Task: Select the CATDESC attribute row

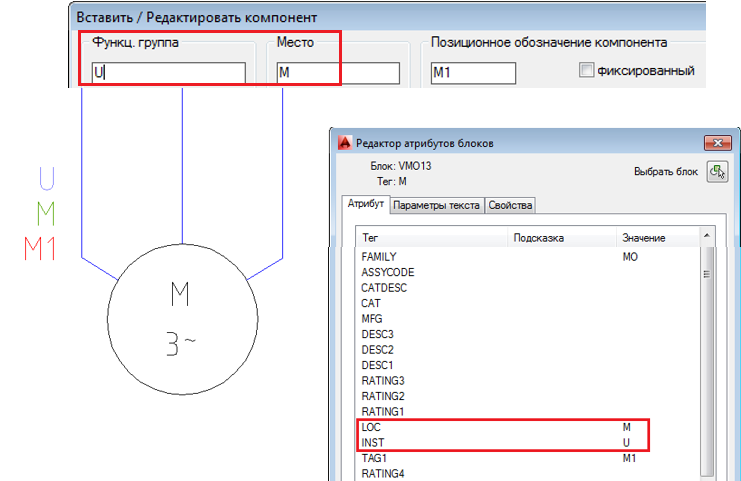Action: point(527,288)
